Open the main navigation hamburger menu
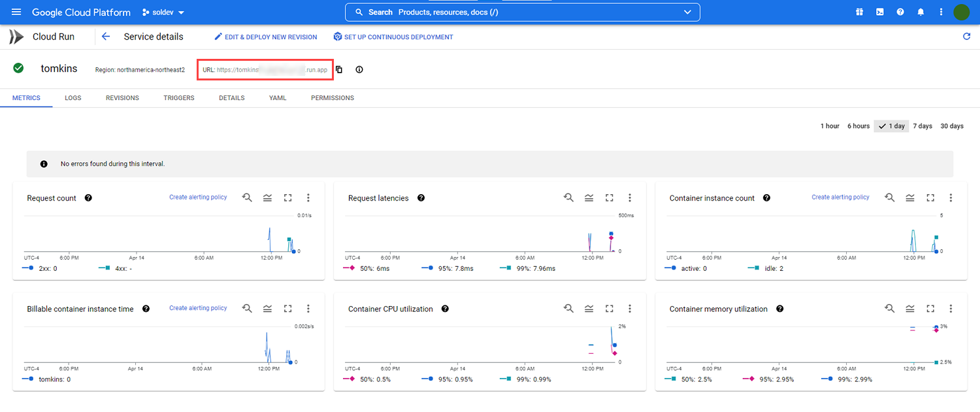The width and height of the screenshot is (980, 412). click(x=16, y=12)
